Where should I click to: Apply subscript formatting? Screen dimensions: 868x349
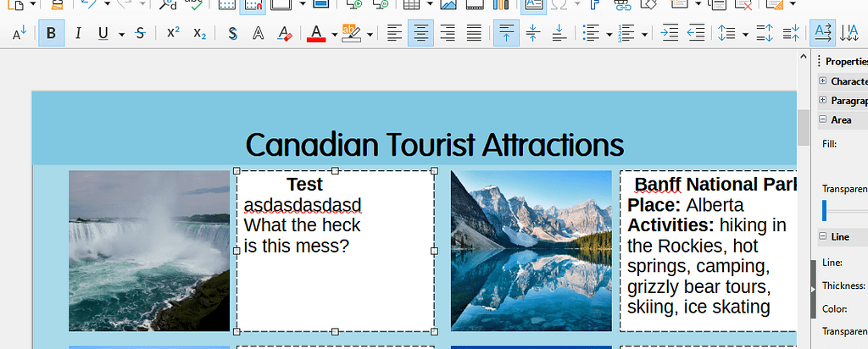(x=199, y=33)
